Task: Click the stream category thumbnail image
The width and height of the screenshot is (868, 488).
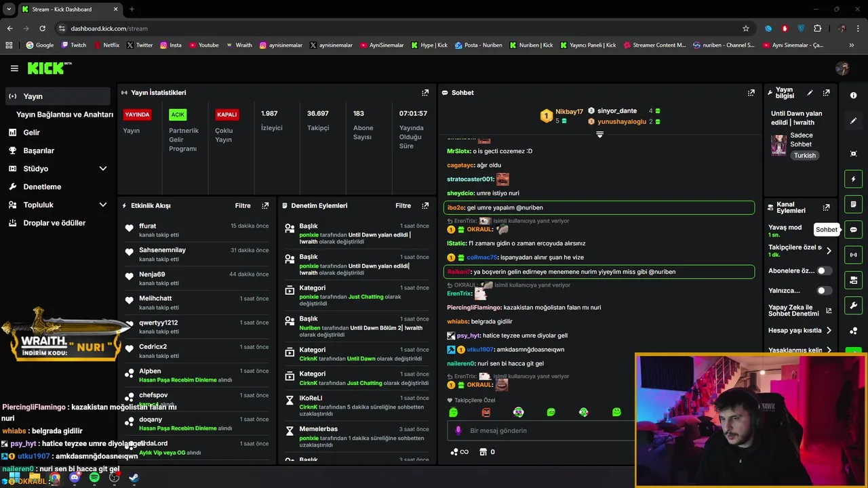Action: click(778, 145)
